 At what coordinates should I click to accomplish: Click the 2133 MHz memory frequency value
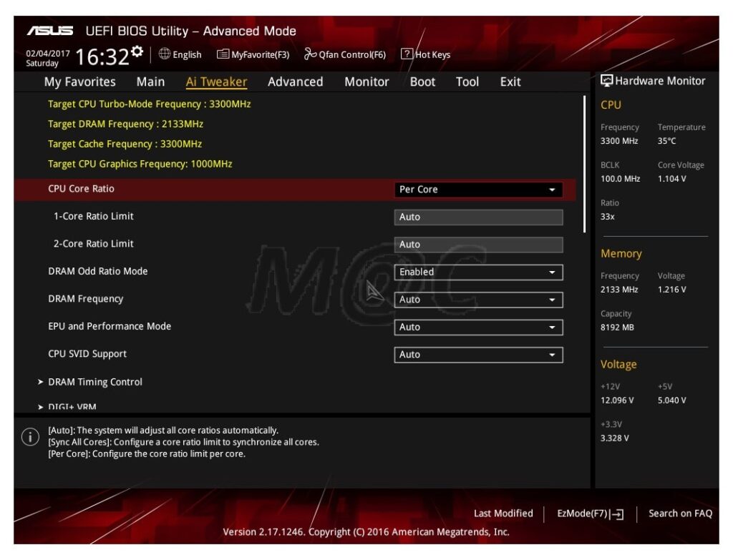[619, 290]
